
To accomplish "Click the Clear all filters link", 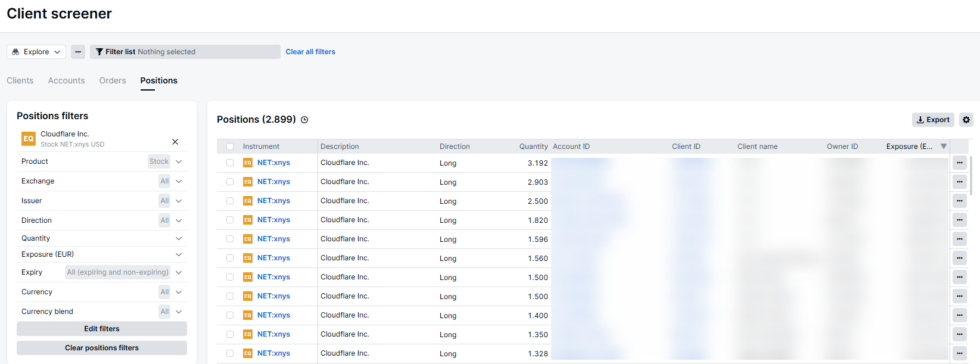I will [310, 52].
